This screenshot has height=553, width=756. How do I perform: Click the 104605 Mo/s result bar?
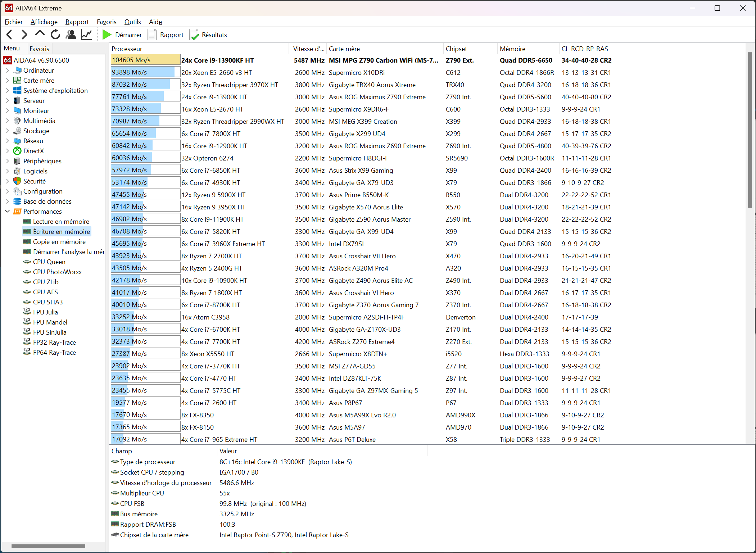[145, 60]
